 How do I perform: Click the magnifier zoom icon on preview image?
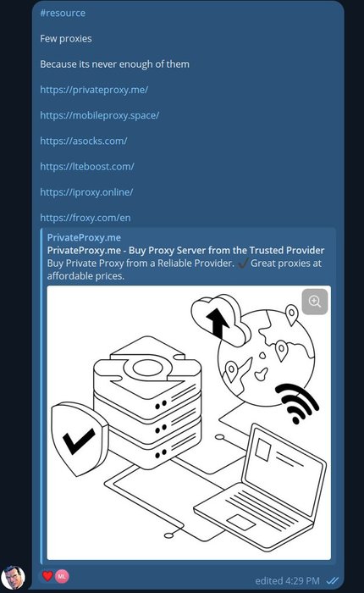(315, 302)
